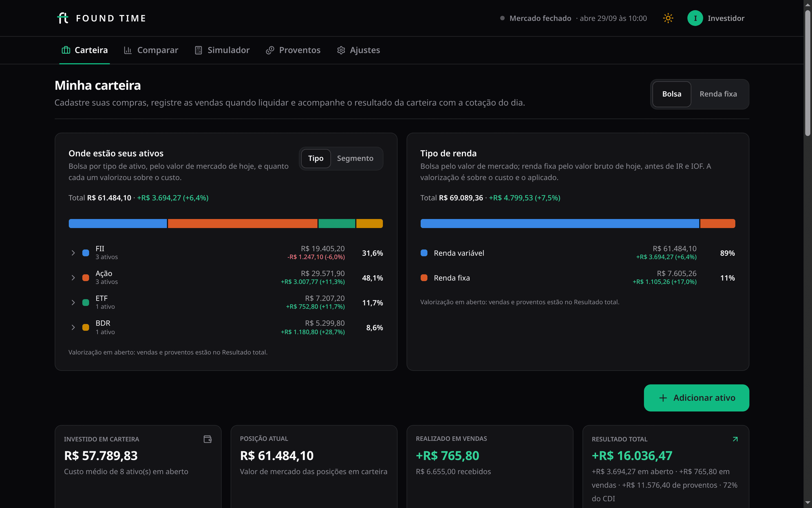Click the BDR percentage 8,6%
The width and height of the screenshot is (812, 508).
point(374,328)
